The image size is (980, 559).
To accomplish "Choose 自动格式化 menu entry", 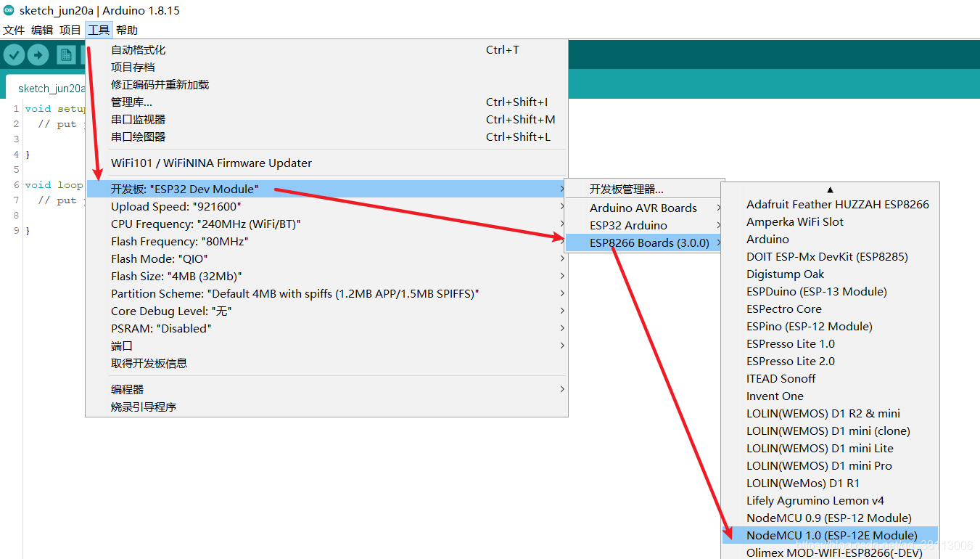I will 326,50.
